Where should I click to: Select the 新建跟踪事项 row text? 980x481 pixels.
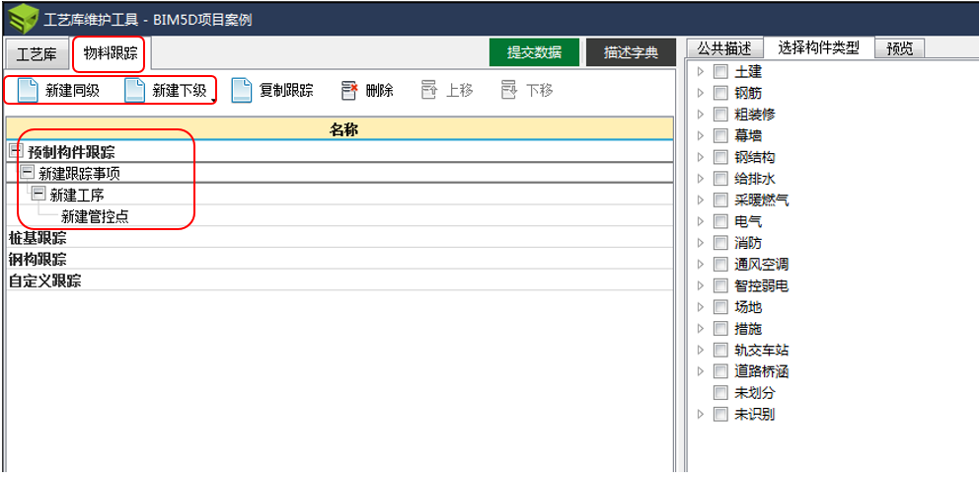click(79, 173)
